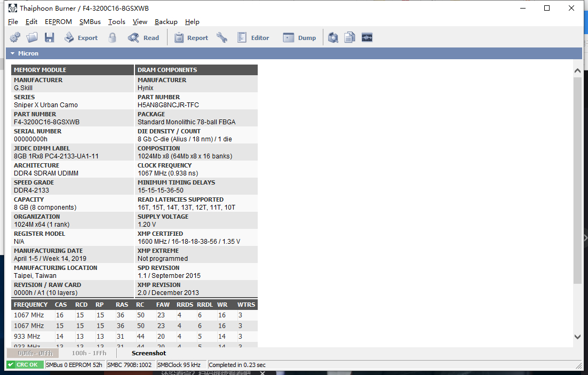Image resolution: width=588 pixels, height=375 pixels.
Task: Minimize the Thaiphoon Burner window
Action: click(x=523, y=8)
